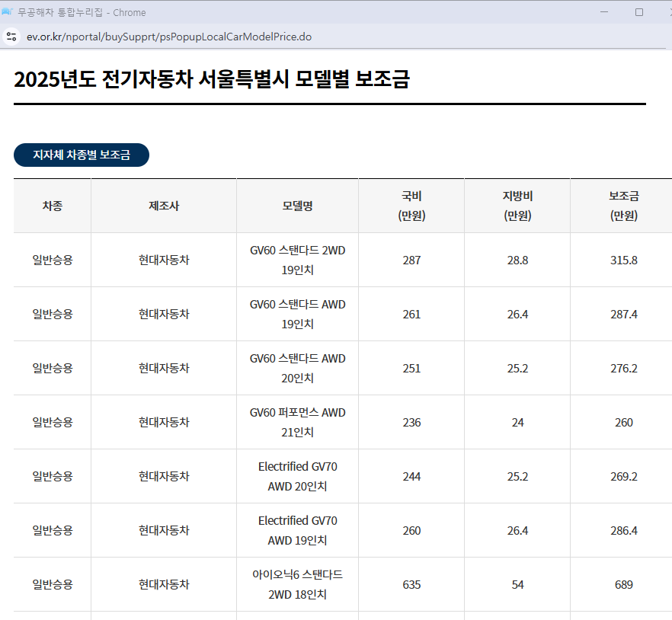Click the Electrified GV70 AWD 20인치 model cell
Screen dimensions: 672x620
(x=296, y=476)
